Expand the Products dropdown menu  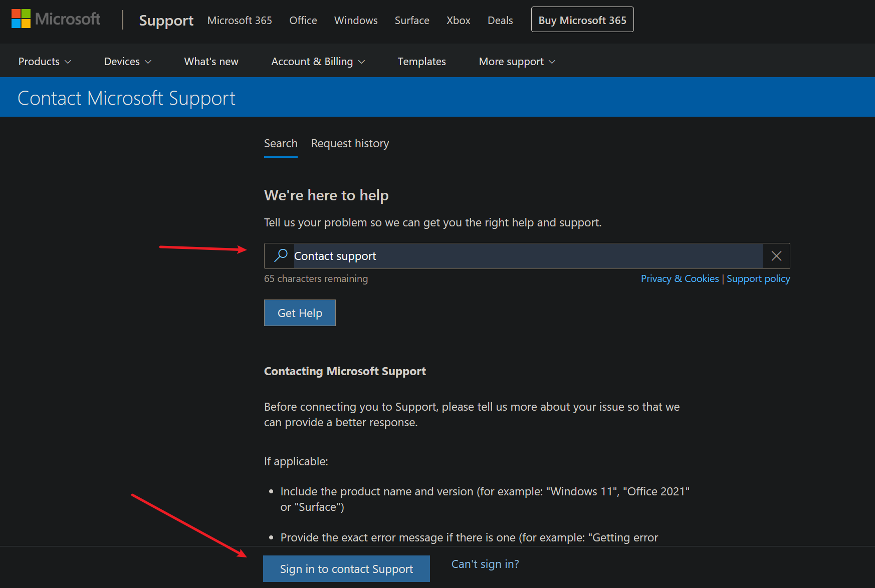tap(45, 61)
